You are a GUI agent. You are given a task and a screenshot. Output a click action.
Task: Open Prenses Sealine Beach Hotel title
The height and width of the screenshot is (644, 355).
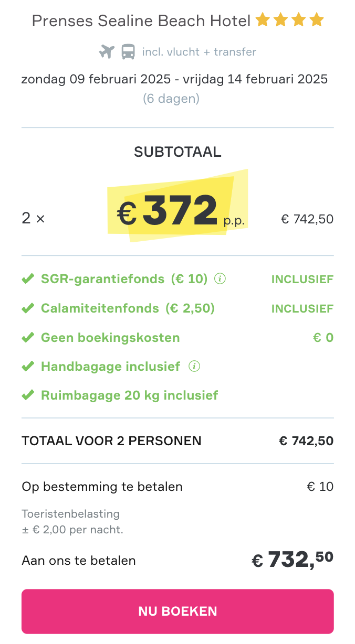tap(141, 21)
